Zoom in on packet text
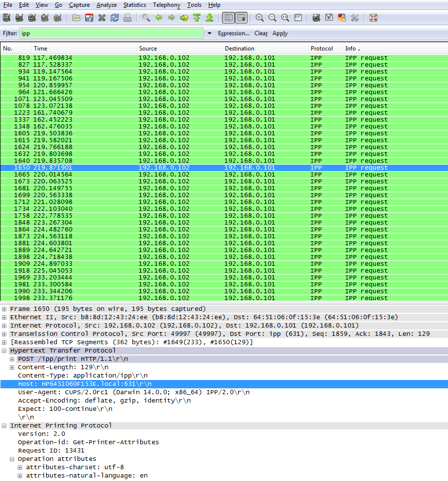Image resolution: width=448 pixels, height=481 pixels. (x=260, y=18)
